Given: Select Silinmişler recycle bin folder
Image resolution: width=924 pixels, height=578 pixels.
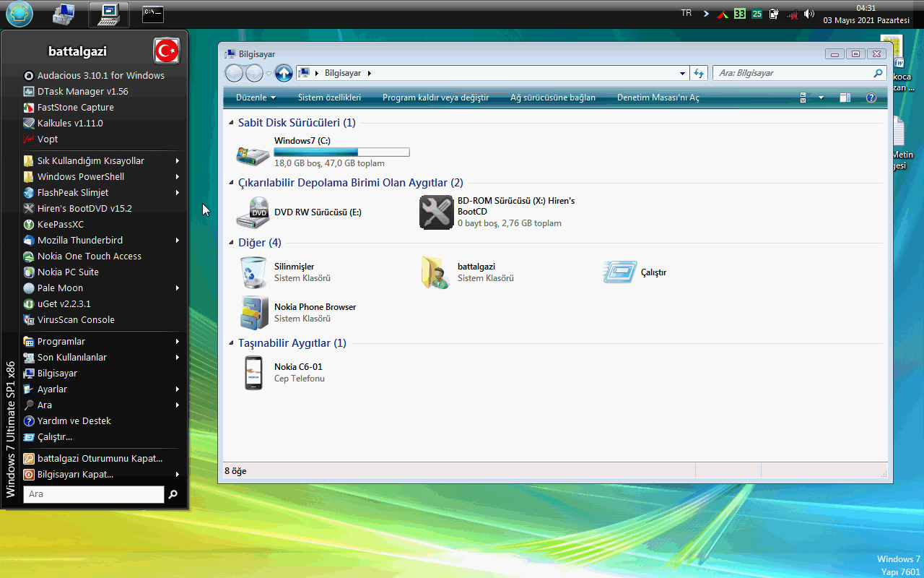Looking at the screenshot, I should [x=285, y=272].
